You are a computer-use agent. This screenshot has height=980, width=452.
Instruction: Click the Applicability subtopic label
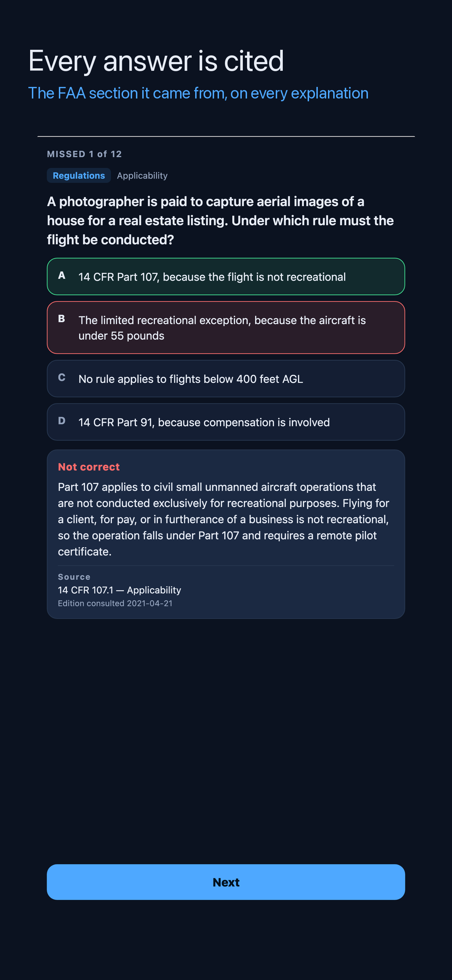click(x=142, y=175)
